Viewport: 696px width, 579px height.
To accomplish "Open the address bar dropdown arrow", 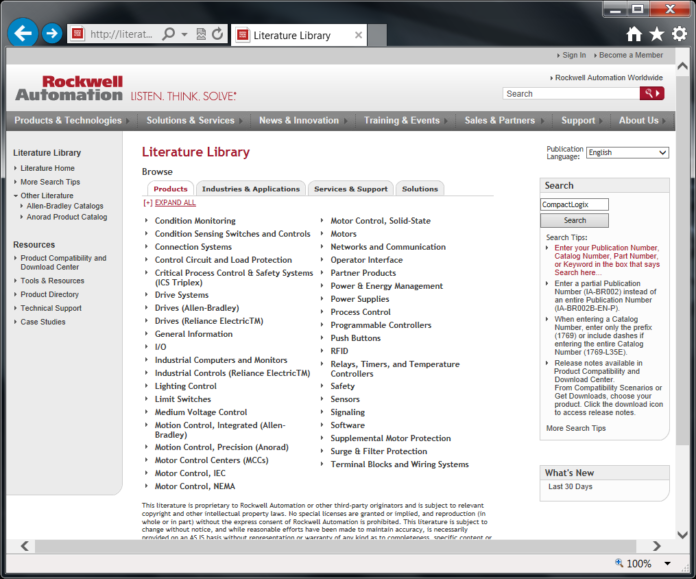I will (x=184, y=34).
